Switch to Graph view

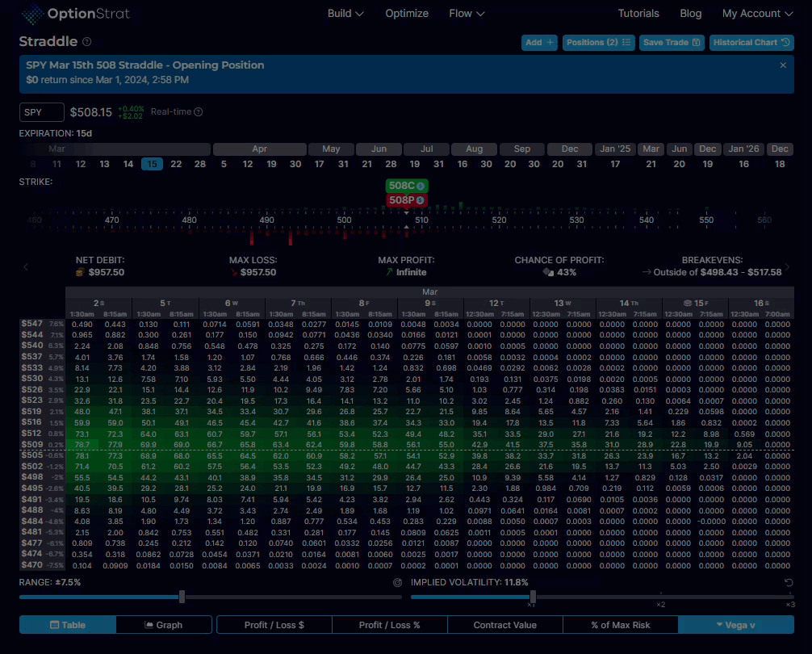(164, 625)
